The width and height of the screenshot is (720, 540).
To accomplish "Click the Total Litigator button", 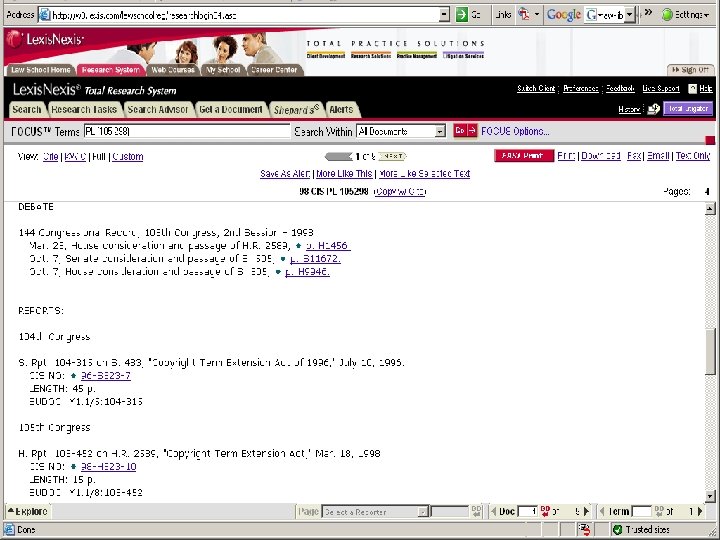I will tap(688, 109).
